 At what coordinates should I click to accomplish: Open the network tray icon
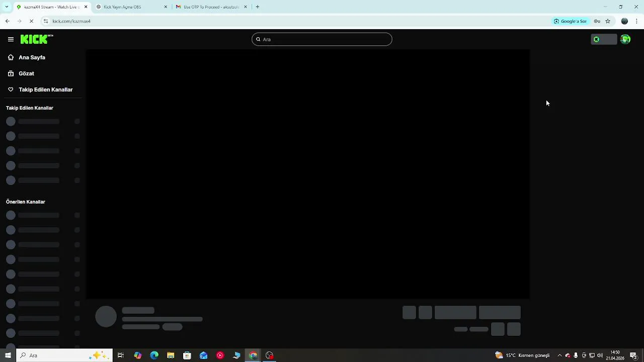592,355
